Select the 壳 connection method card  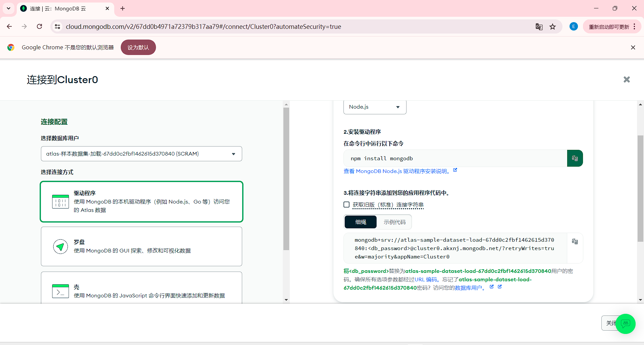[x=142, y=288]
